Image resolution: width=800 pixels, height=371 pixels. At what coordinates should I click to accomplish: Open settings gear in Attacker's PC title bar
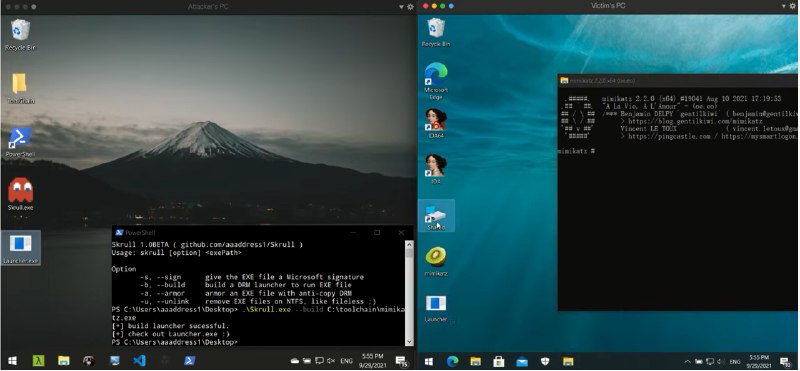click(x=410, y=7)
